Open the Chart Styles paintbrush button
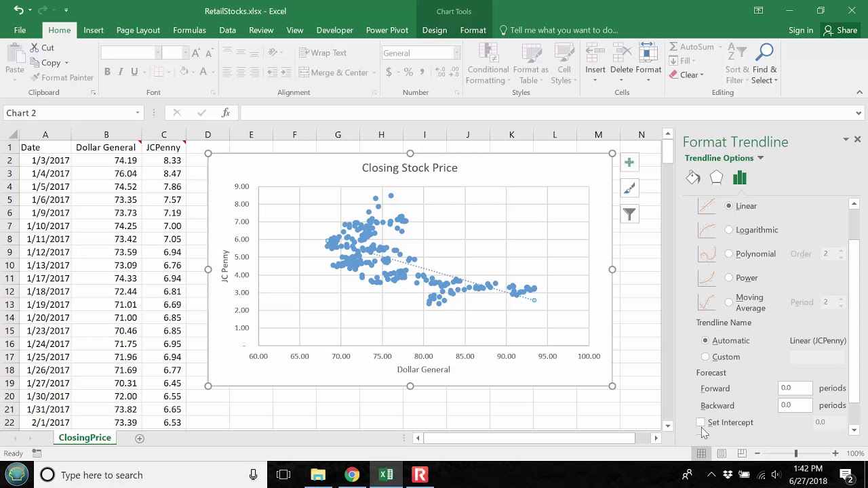This screenshot has height=488, width=868. coord(629,189)
